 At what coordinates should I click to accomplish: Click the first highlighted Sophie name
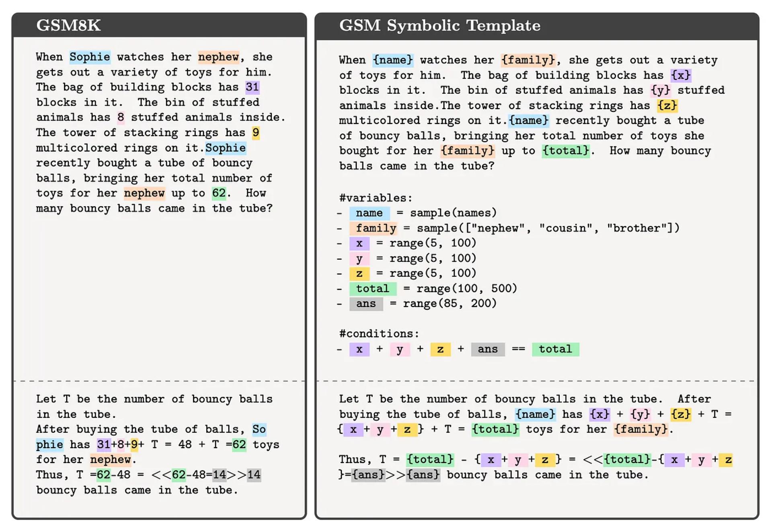pyautogui.click(x=90, y=57)
